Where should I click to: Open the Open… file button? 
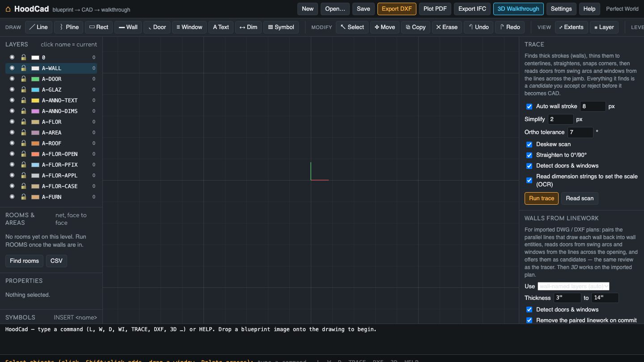pos(335,9)
